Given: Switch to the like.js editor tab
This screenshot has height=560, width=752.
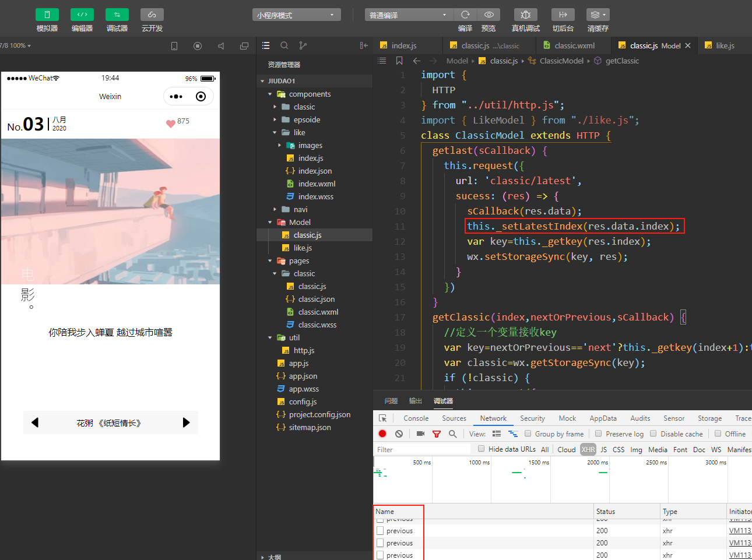Looking at the screenshot, I should (725, 45).
